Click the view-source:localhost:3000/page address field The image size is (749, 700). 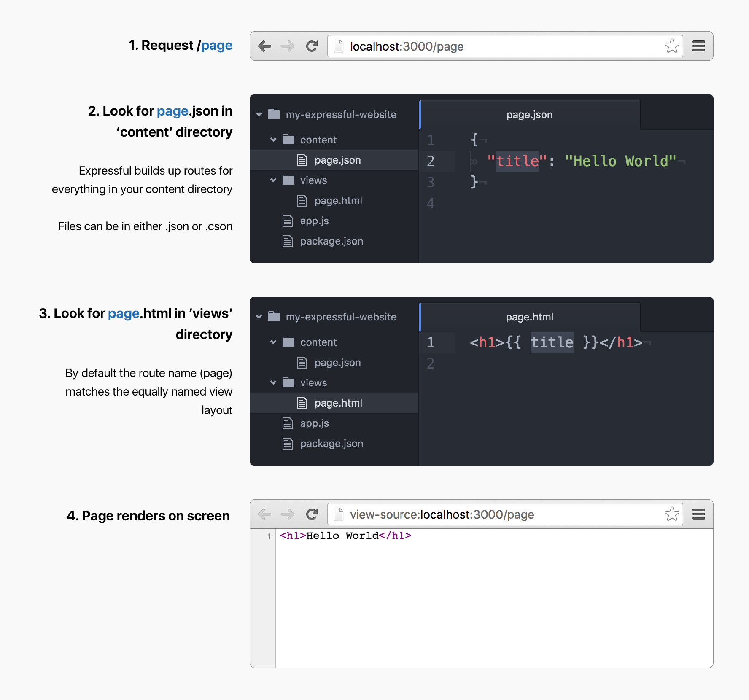[505, 514]
